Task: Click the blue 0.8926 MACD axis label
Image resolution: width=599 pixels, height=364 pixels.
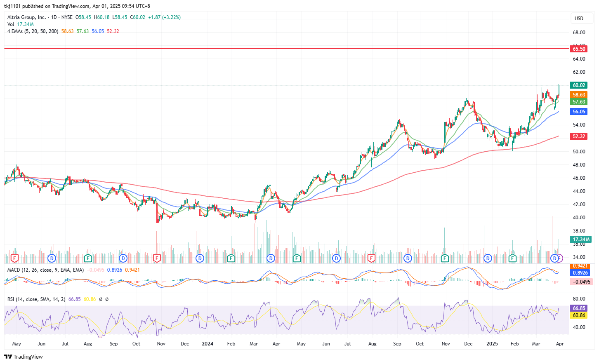Action: pos(580,273)
